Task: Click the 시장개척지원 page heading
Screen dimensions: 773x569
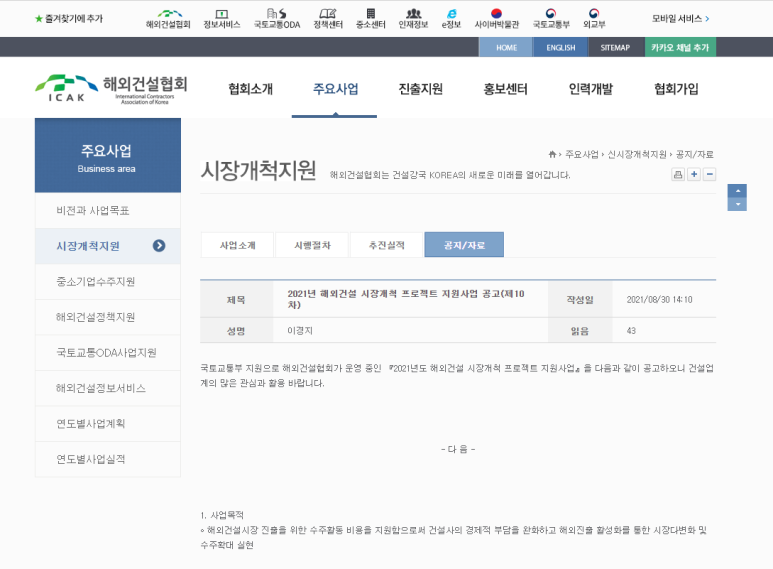Action: [x=258, y=171]
